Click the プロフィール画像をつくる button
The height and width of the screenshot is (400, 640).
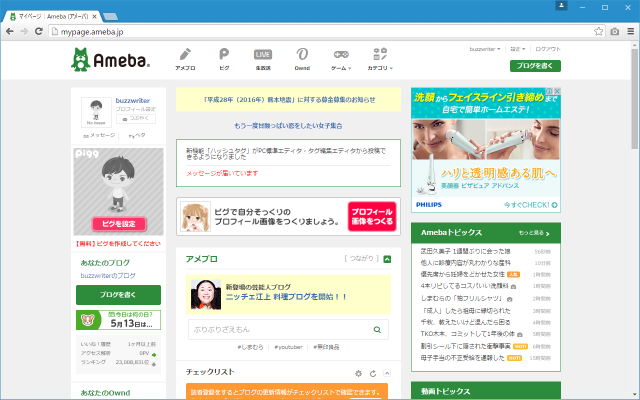click(372, 216)
